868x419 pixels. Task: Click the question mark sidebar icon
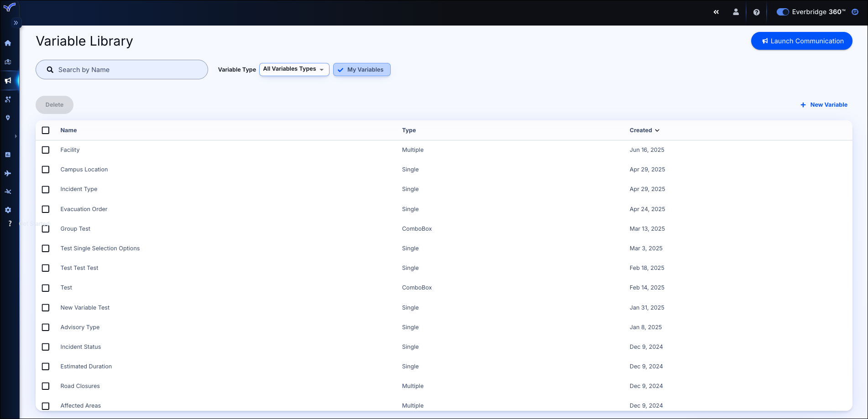point(10,224)
